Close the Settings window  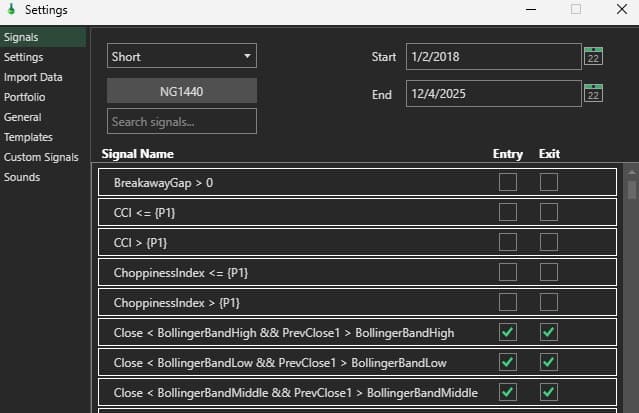coord(622,9)
